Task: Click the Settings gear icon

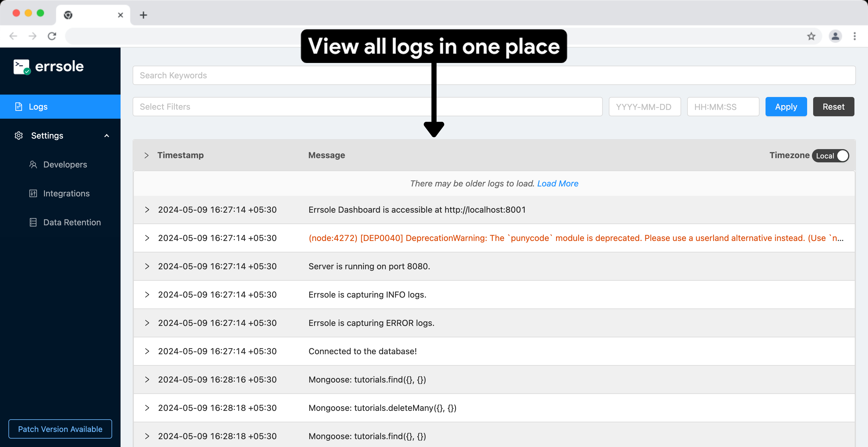Action: [x=19, y=136]
